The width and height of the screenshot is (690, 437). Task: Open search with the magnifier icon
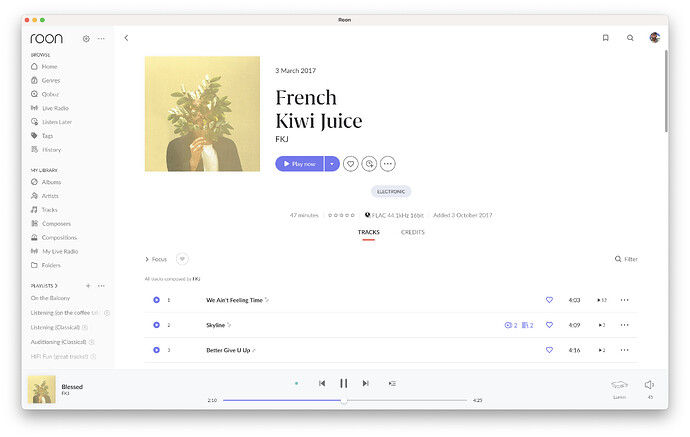point(630,38)
